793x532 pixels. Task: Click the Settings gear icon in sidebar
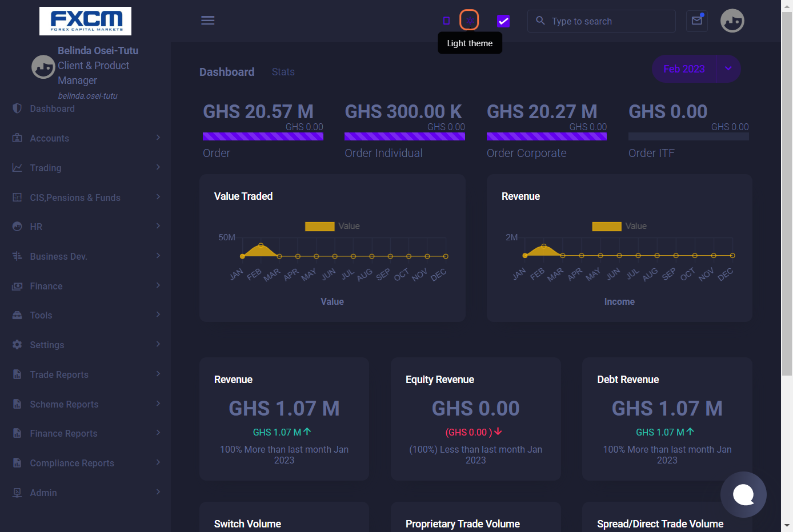point(17,345)
